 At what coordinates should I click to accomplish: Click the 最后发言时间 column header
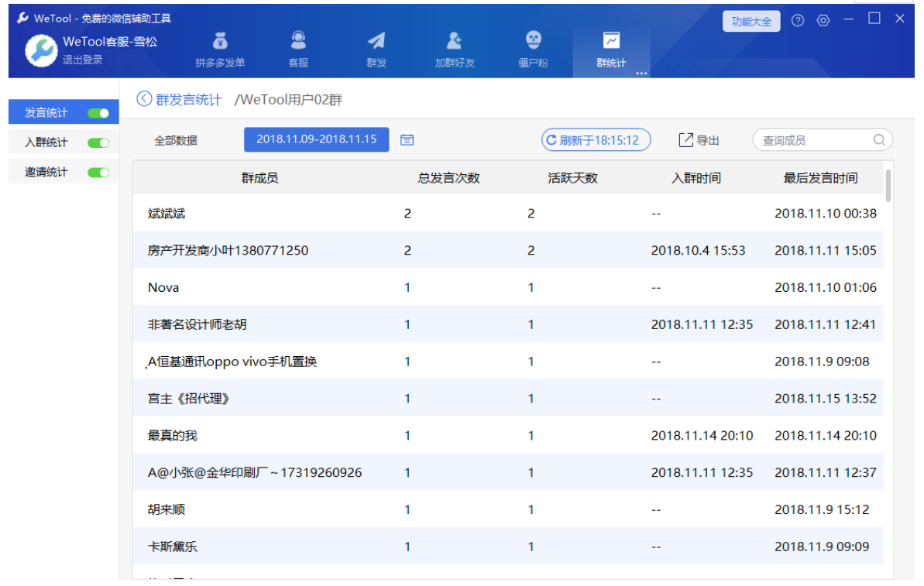[819, 178]
